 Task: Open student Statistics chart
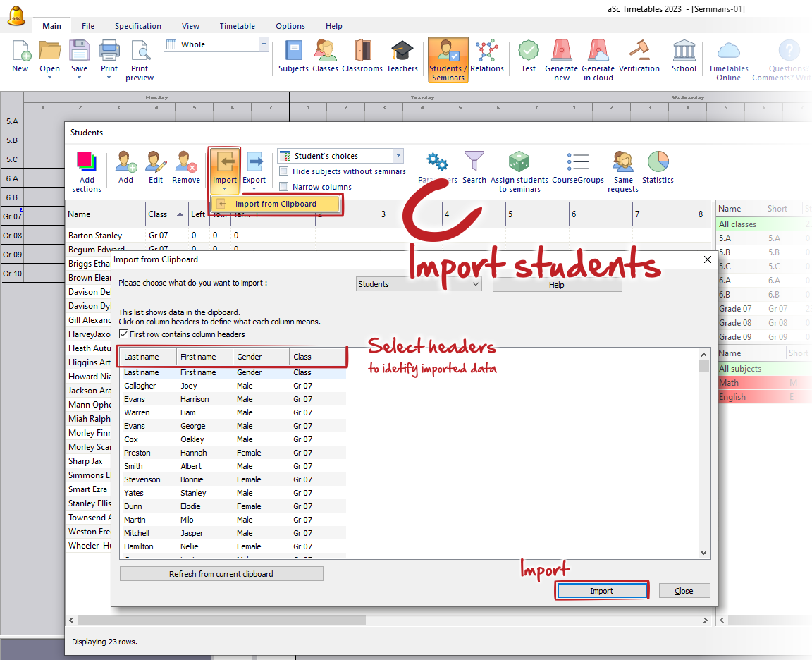658,167
